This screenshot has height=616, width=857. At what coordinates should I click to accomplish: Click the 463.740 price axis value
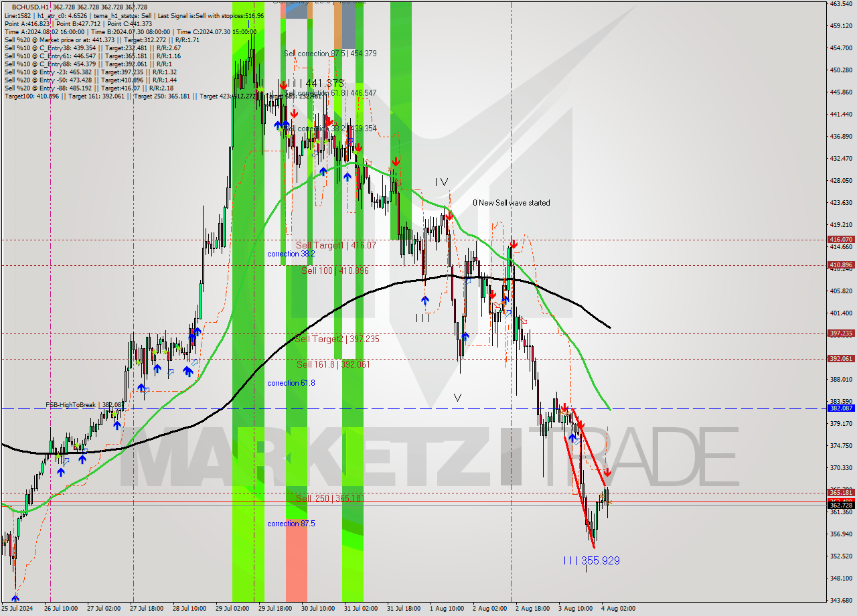840,4
